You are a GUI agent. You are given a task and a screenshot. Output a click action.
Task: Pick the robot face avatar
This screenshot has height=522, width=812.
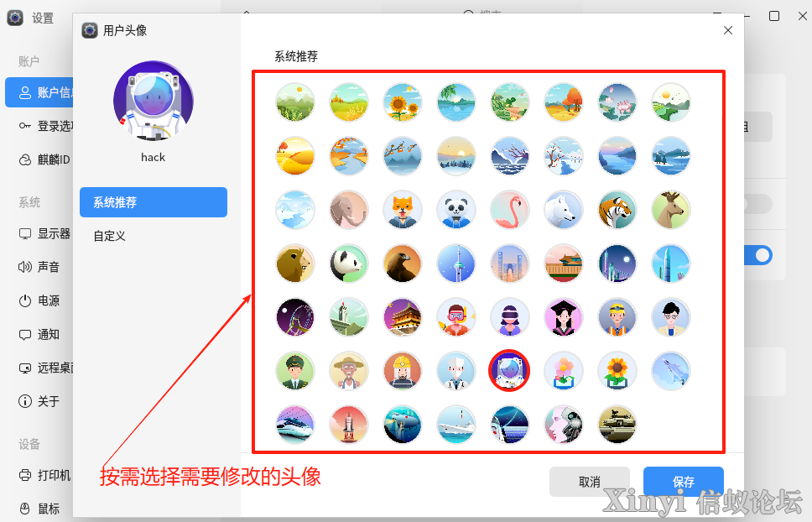pyautogui.click(x=564, y=425)
